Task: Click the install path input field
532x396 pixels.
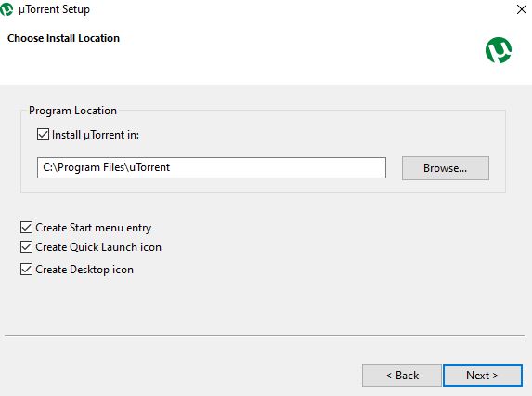Action: click(x=212, y=167)
